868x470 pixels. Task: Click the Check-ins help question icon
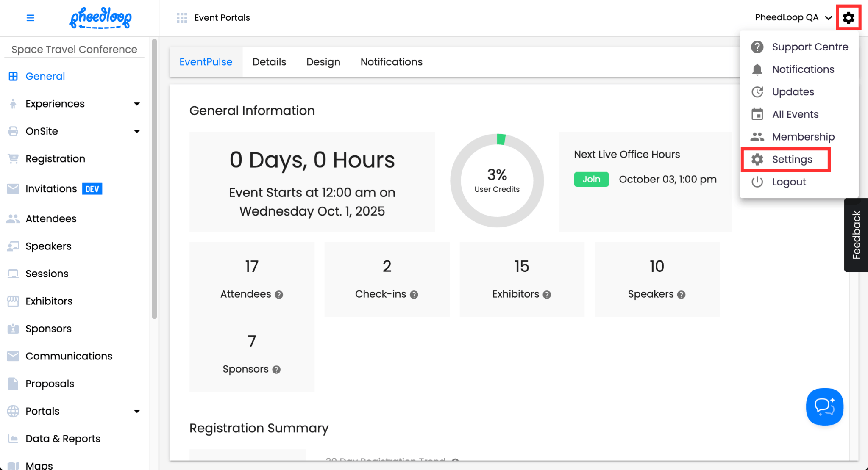414,295
